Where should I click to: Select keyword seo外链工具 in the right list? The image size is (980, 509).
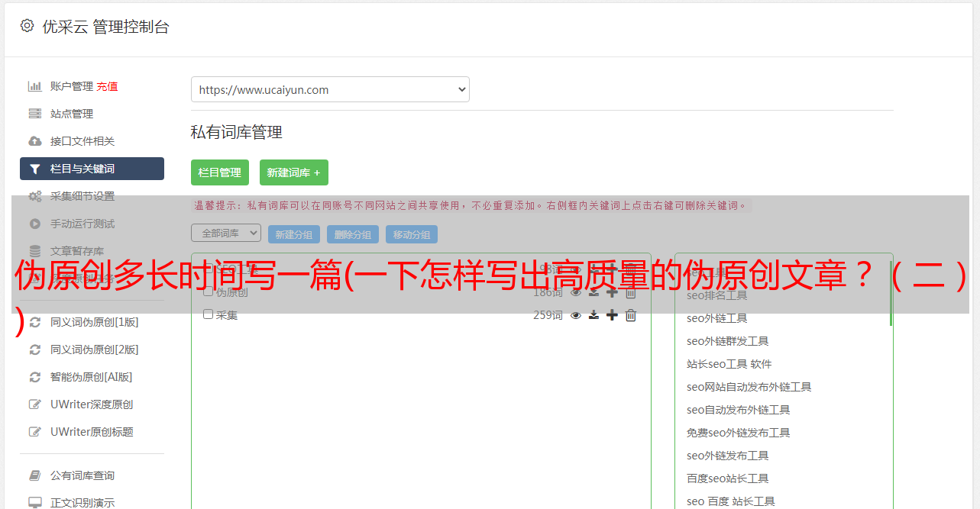pos(717,318)
